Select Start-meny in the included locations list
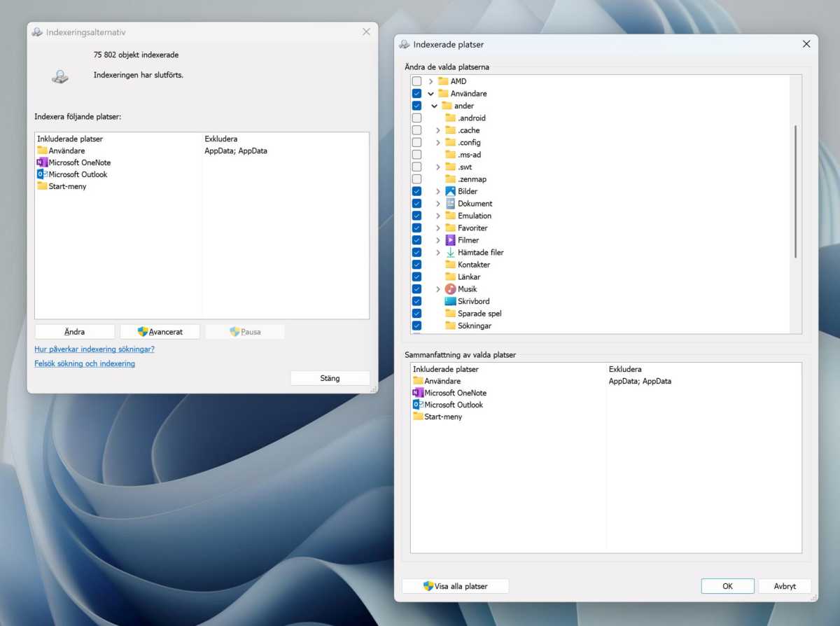 click(67, 186)
